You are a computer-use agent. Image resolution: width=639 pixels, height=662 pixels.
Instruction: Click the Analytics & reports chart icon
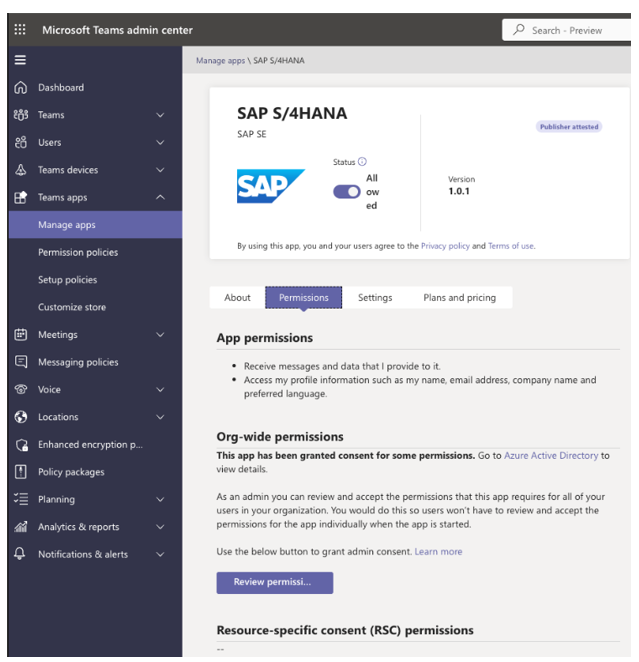pos(21,527)
